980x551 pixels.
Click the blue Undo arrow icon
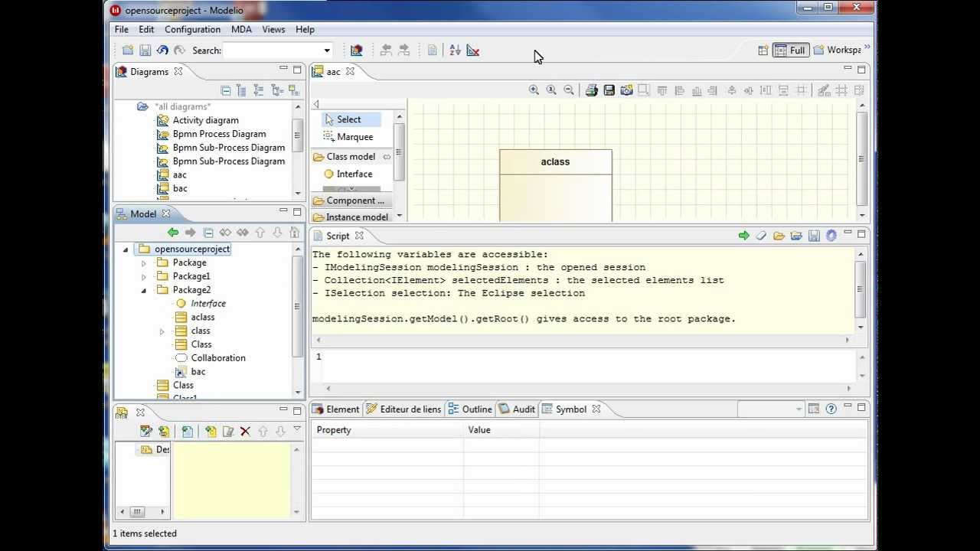click(162, 51)
